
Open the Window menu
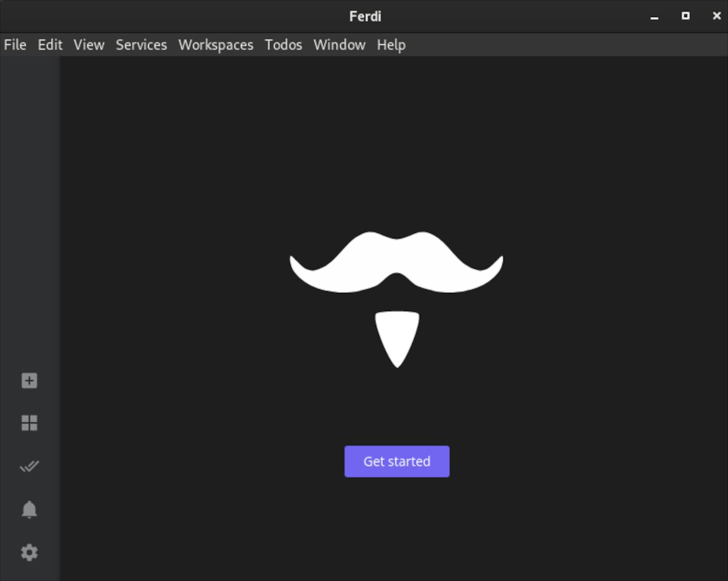[x=339, y=45]
